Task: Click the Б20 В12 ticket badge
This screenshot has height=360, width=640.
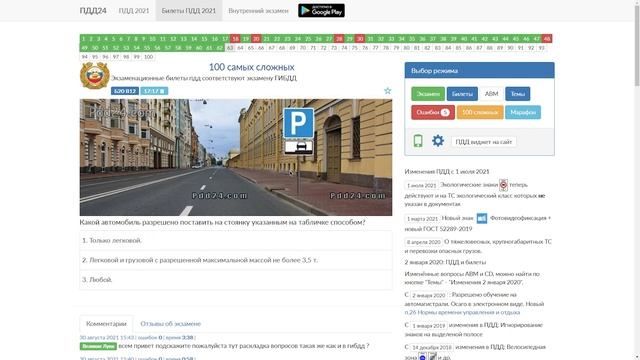Action: [125, 91]
